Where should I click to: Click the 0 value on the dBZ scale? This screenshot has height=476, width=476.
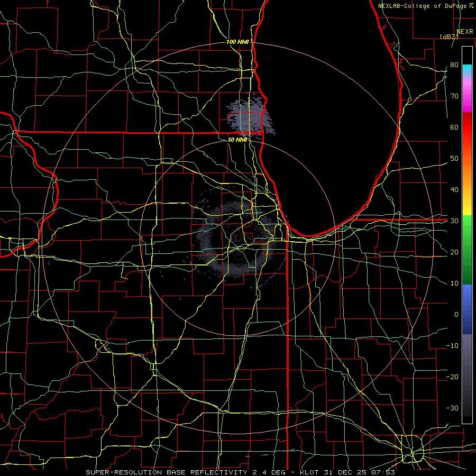point(456,315)
